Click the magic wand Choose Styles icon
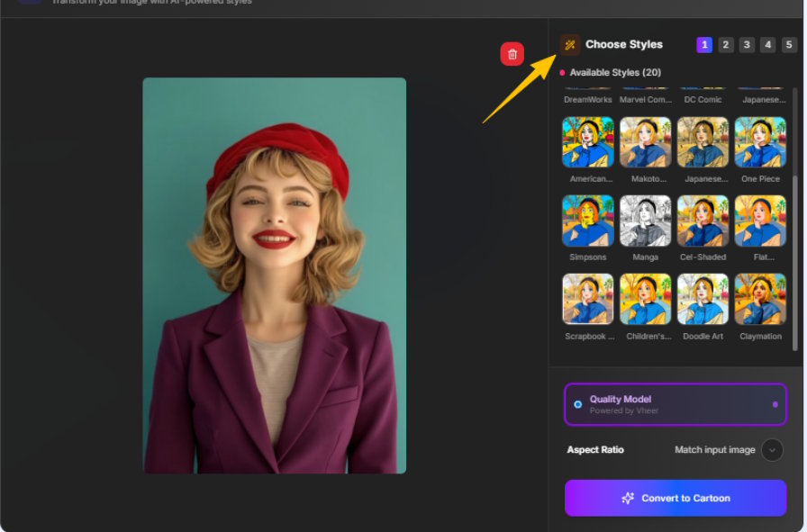 (570, 44)
